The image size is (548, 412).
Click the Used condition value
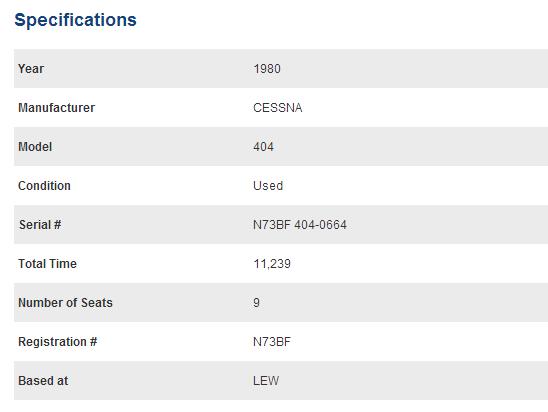click(x=268, y=186)
